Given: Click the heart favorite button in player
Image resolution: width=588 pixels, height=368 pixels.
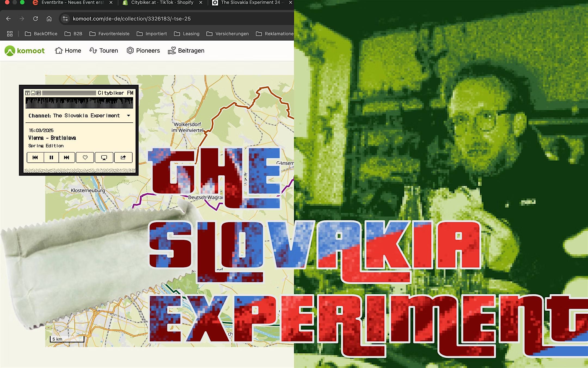Looking at the screenshot, I should [x=85, y=157].
